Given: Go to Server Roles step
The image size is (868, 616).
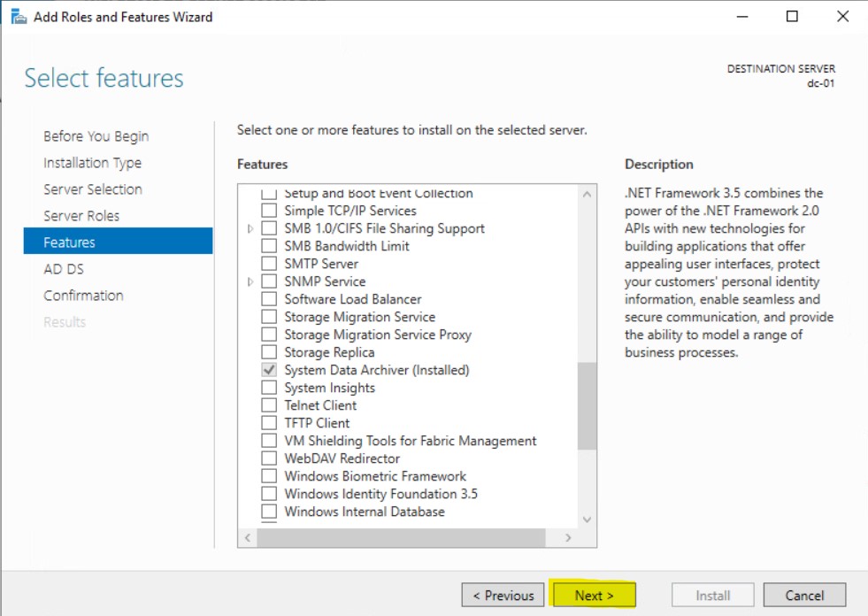Looking at the screenshot, I should [x=81, y=216].
